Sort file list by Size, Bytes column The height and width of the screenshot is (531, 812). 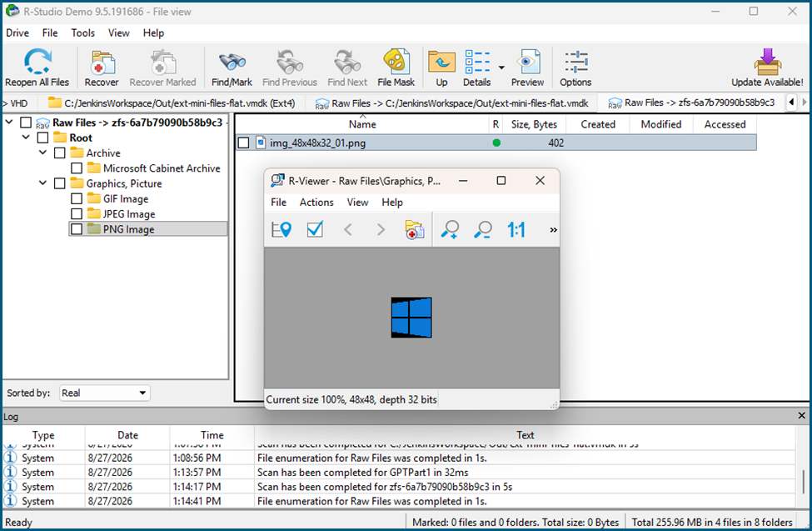tap(534, 124)
